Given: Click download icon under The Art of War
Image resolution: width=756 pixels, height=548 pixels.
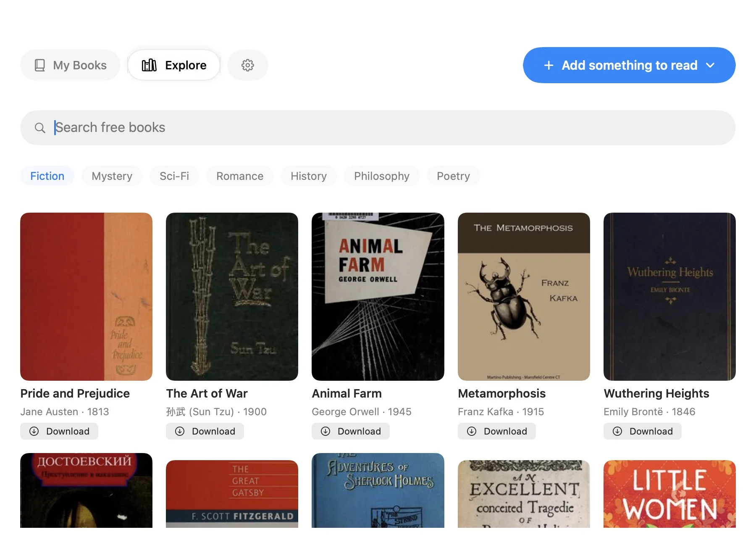Looking at the screenshot, I should click(x=180, y=431).
